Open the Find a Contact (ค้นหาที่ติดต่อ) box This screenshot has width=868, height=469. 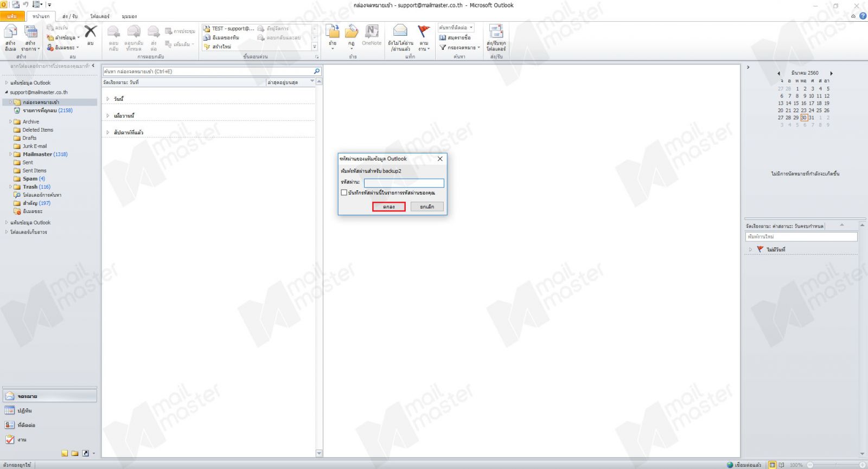456,28
